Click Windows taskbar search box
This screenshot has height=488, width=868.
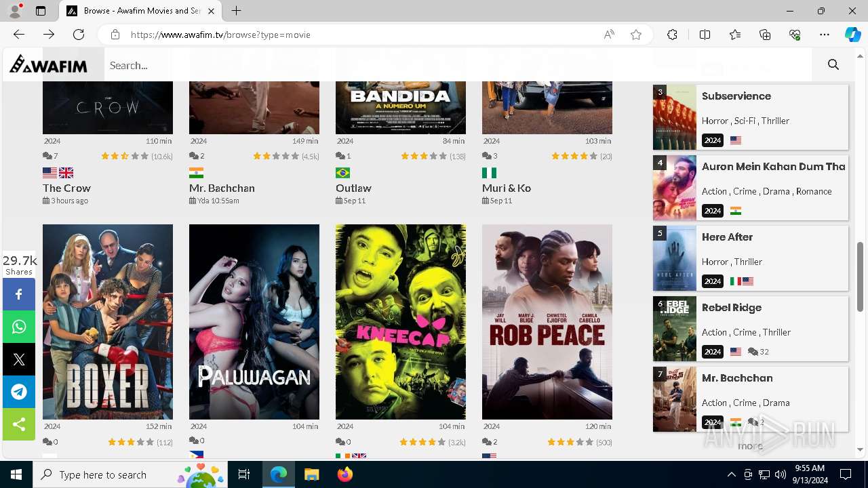[x=130, y=474]
